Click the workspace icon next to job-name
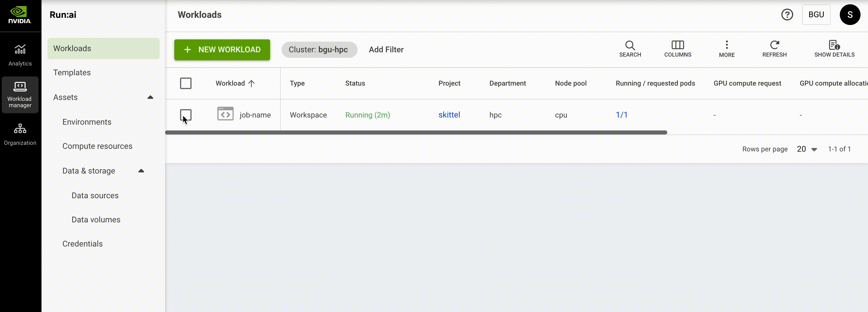Screen dimensions: 868x312 225,114
